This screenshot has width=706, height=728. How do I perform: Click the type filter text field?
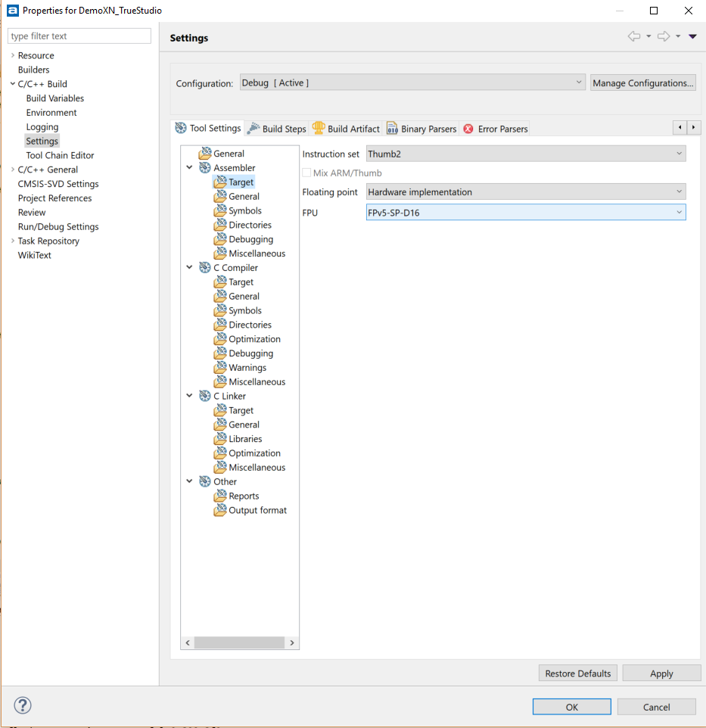[x=79, y=36]
